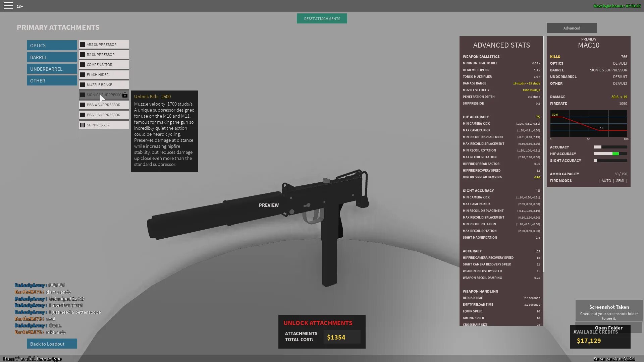Click the Reset Attachments button
The width and height of the screenshot is (644, 362).
point(322,19)
